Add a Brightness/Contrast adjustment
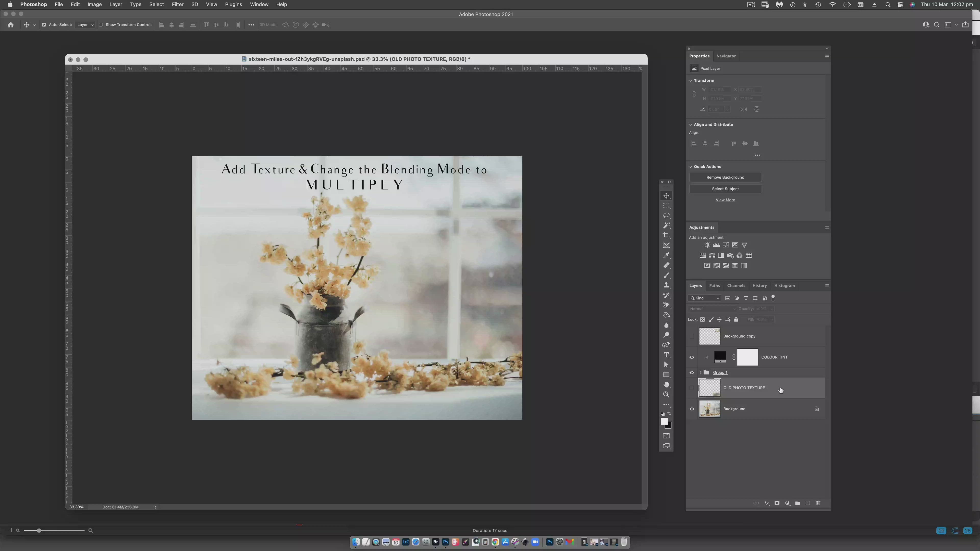Image resolution: width=980 pixels, height=551 pixels. pyautogui.click(x=707, y=245)
